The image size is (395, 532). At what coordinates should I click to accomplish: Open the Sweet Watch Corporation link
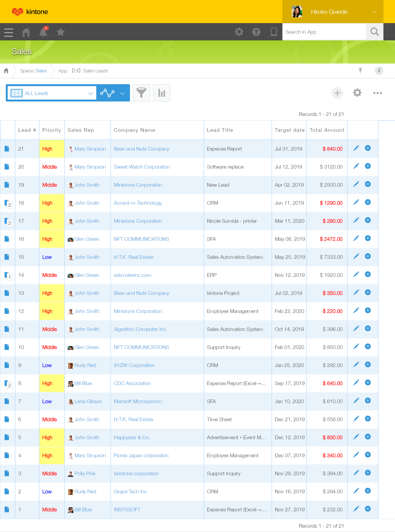[x=142, y=167]
